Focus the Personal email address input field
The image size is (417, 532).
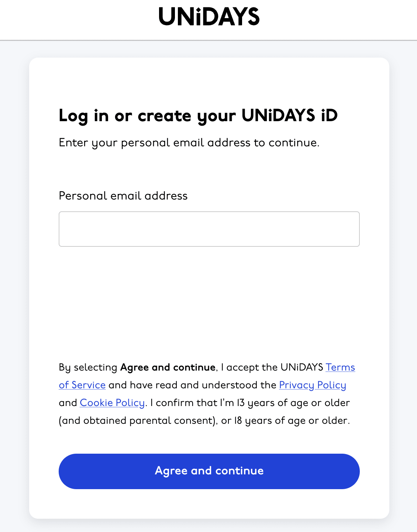pyautogui.click(x=209, y=229)
